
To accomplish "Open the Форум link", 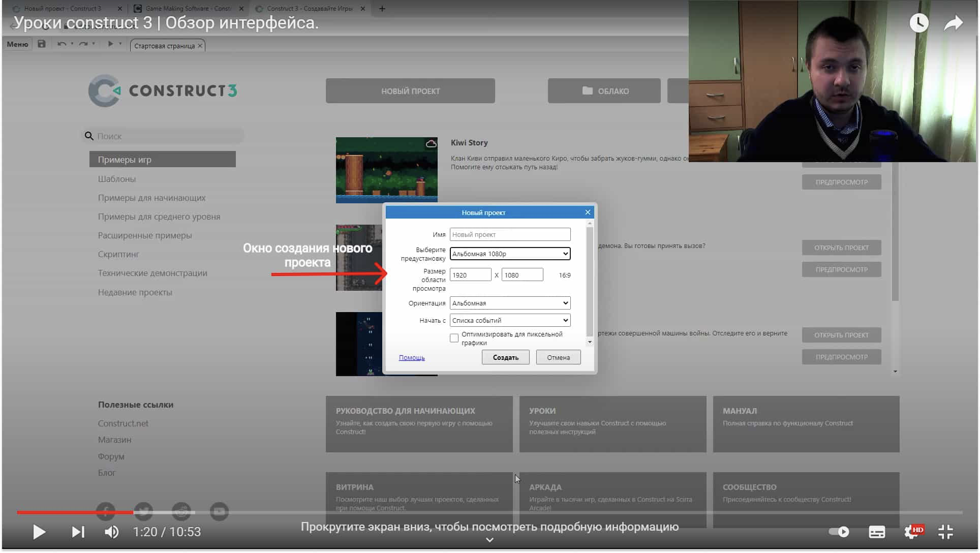I will point(111,456).
